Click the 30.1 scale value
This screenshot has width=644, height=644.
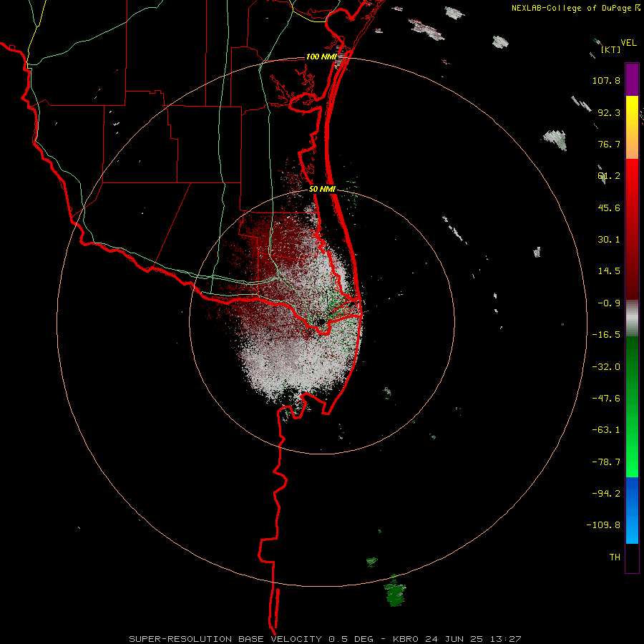tap(609, 240)
